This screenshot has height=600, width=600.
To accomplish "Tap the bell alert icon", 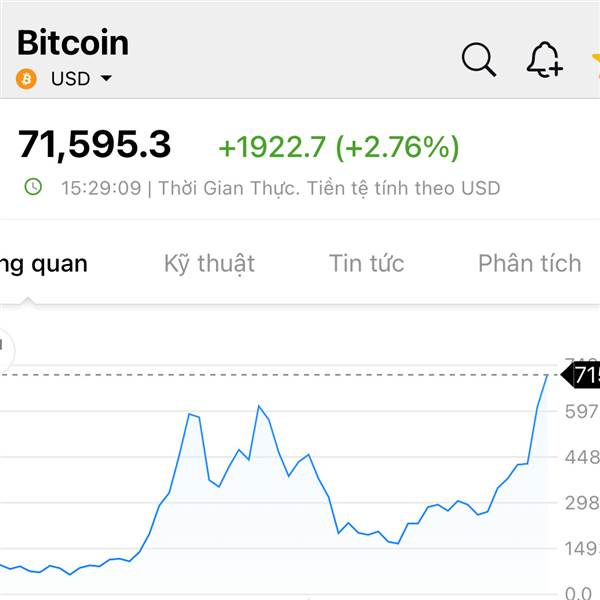I will point(544,60).
